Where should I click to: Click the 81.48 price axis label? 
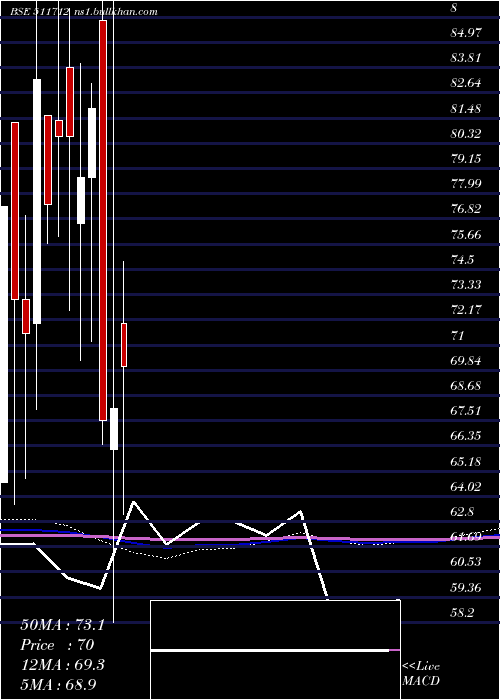pyautogui.click(x=466, y=108)
